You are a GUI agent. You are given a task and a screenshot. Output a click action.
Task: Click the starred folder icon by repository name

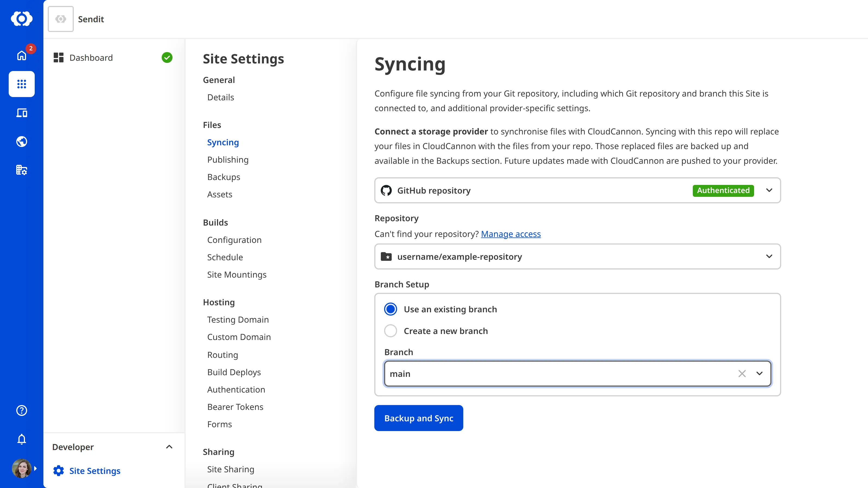pyautogui.click(x=386, y=257)
